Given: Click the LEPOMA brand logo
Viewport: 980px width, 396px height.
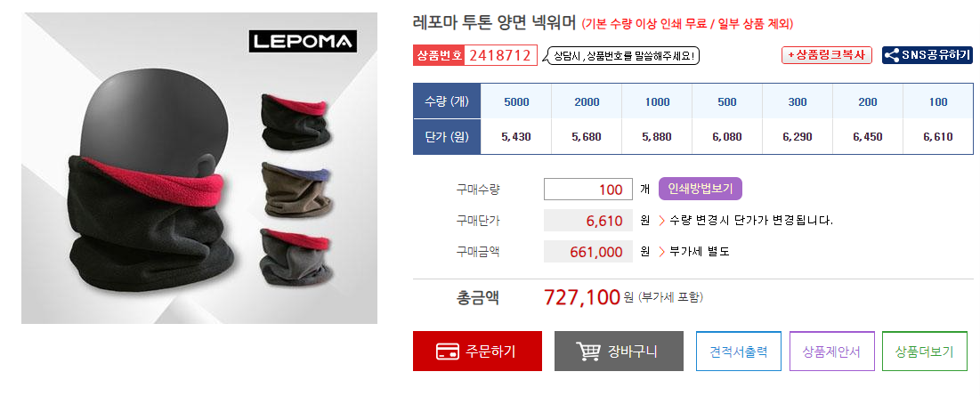Looking at the screenshot, I should (304, 41).
